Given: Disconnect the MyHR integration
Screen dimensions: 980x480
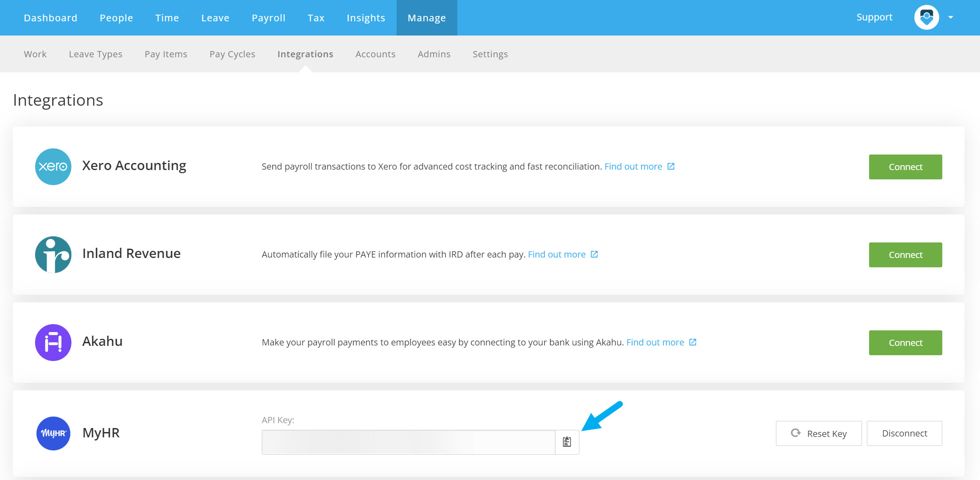Looking at the screenshot, I should [x=905, y=433].
